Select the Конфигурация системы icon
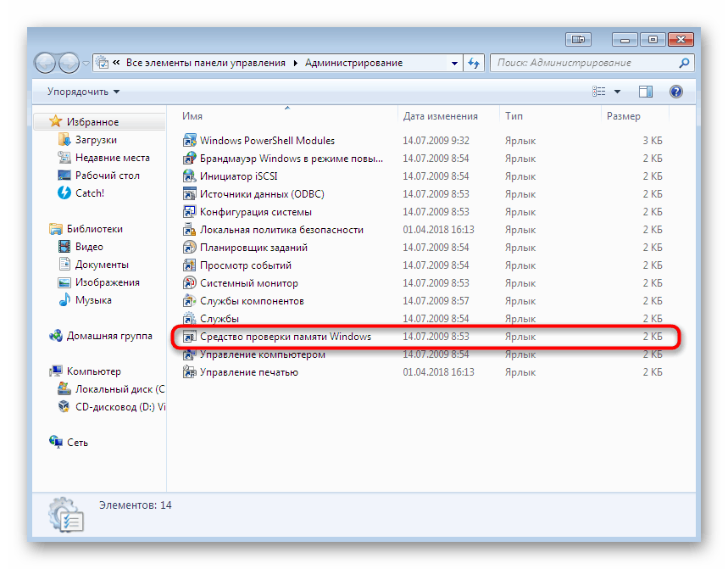Image resolution: width=728 pixels, height=569 pixels. [189, 212]
